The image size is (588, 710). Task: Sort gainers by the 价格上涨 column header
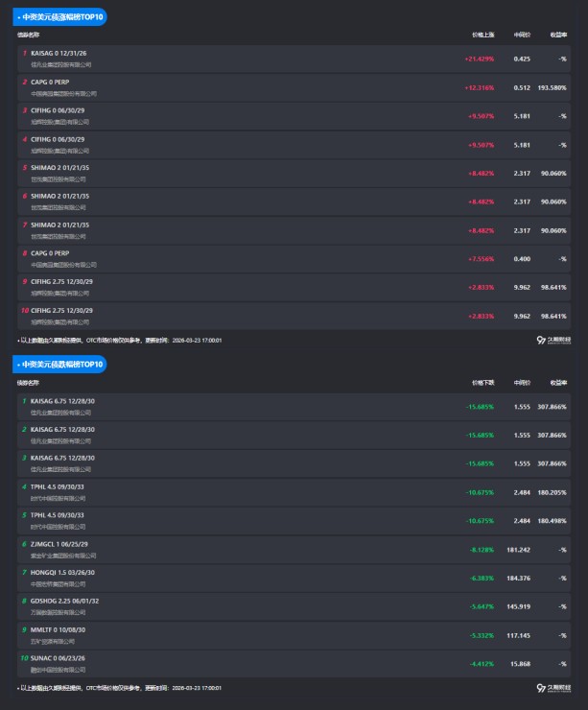[482, 35]
